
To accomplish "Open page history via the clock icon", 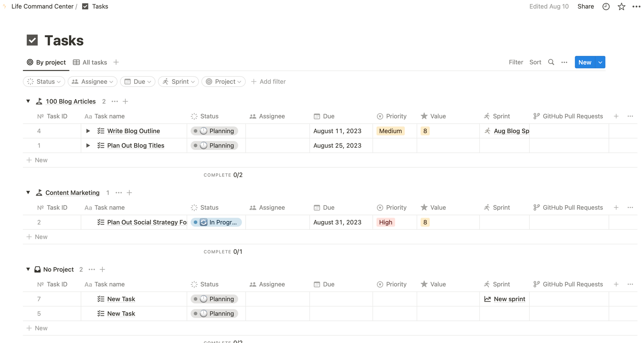I will 606,6.
